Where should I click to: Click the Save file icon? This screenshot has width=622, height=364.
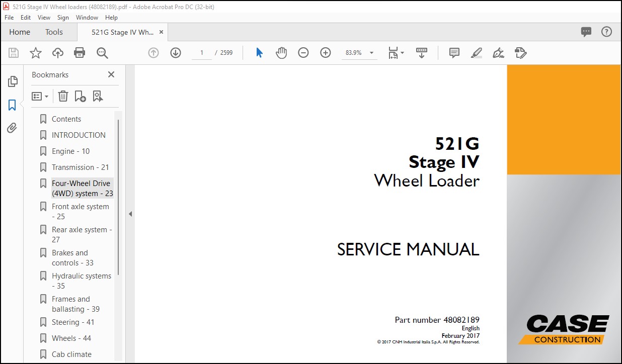(14, 53)
